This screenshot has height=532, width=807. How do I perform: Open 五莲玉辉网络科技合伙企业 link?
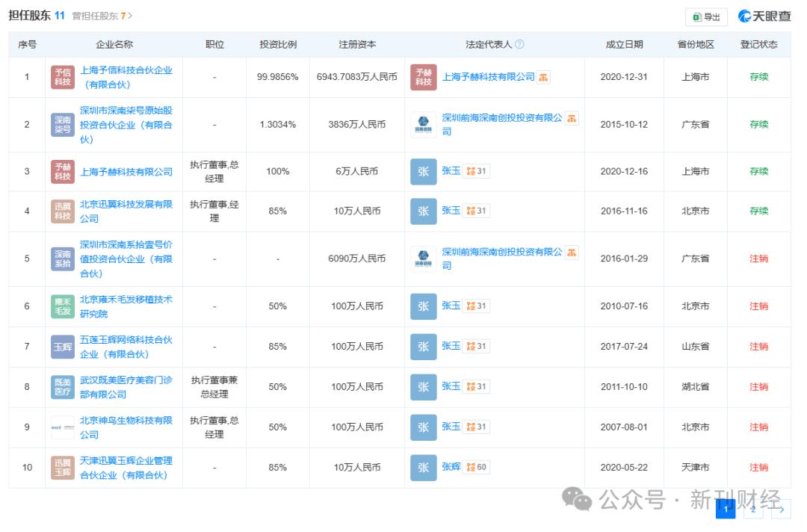(126, 347)
